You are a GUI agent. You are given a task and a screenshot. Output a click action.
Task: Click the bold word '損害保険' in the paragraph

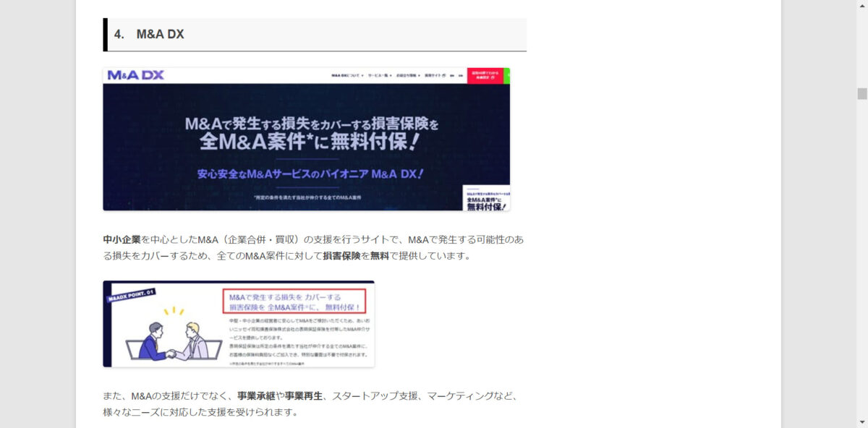(341, 256)
